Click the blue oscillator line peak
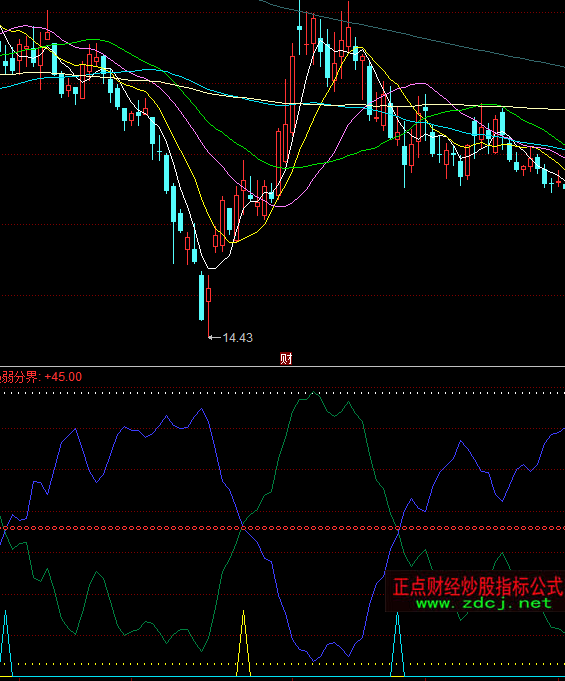The image size is (565, 681). [202, 409]
